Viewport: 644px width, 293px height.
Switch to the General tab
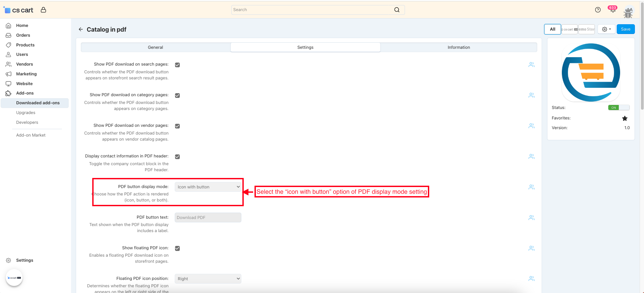click(156, 47)
